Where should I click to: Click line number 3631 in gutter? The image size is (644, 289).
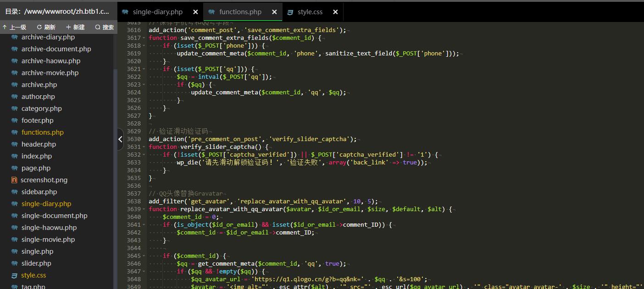pyautogui.click(x=133, y=147)
